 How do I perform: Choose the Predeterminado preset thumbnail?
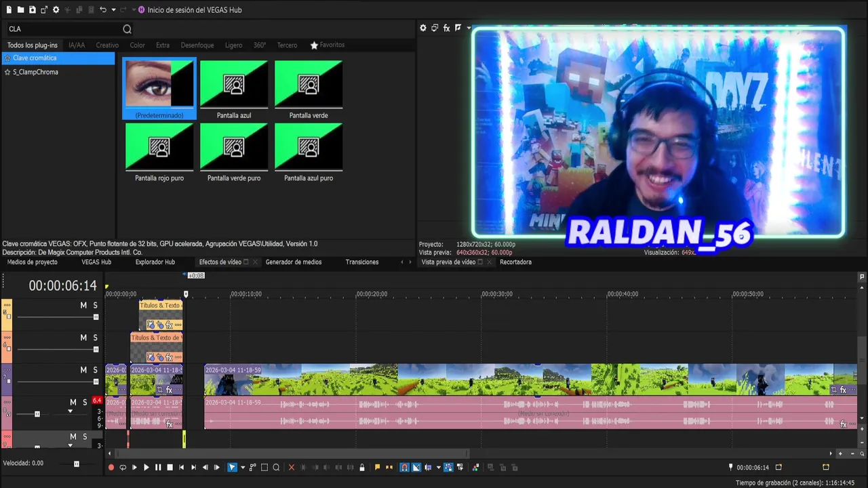(159, 88)
